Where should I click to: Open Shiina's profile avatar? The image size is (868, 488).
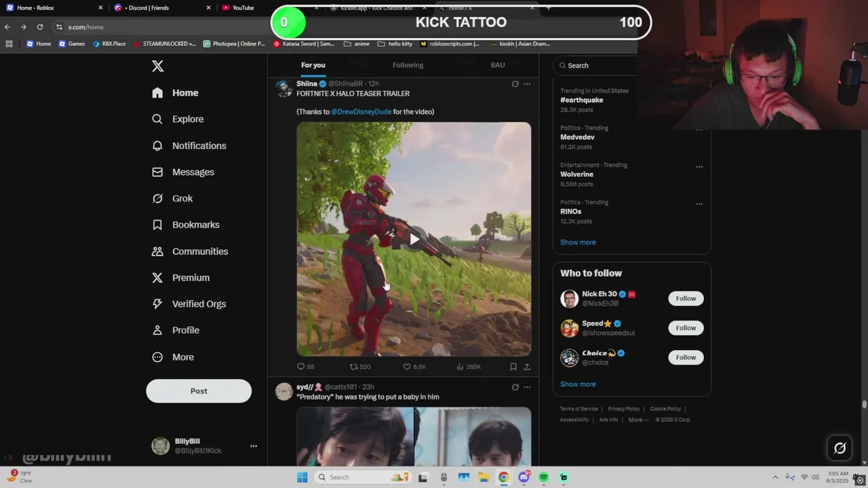point(283,88)
